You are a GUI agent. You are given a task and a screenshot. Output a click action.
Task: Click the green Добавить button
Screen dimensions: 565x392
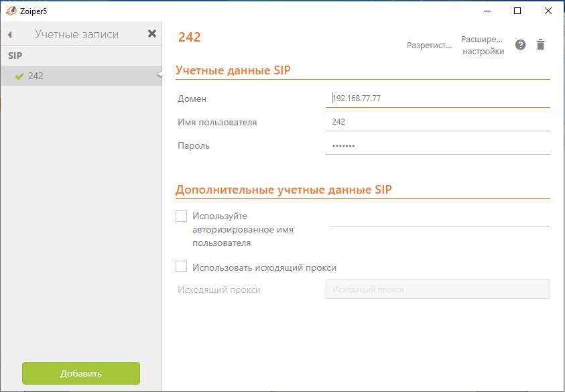81,373
